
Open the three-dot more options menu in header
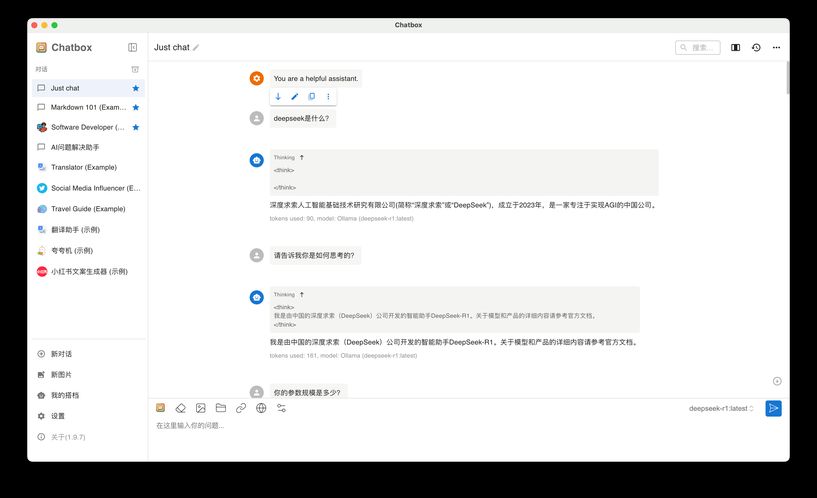pos(776,47)
